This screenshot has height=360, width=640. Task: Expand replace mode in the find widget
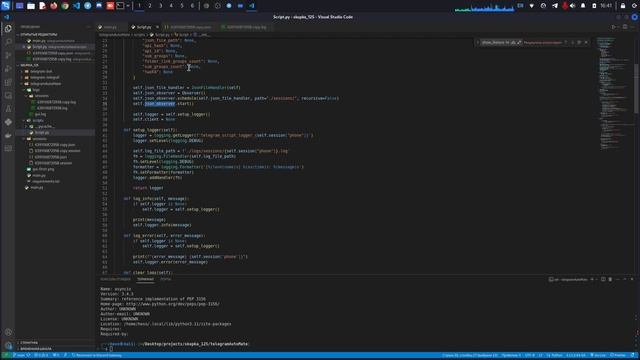click(477, 42)
